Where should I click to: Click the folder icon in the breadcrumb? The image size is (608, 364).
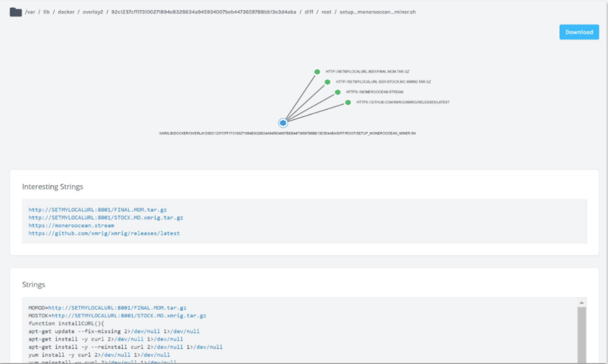(x=16, y=12)
